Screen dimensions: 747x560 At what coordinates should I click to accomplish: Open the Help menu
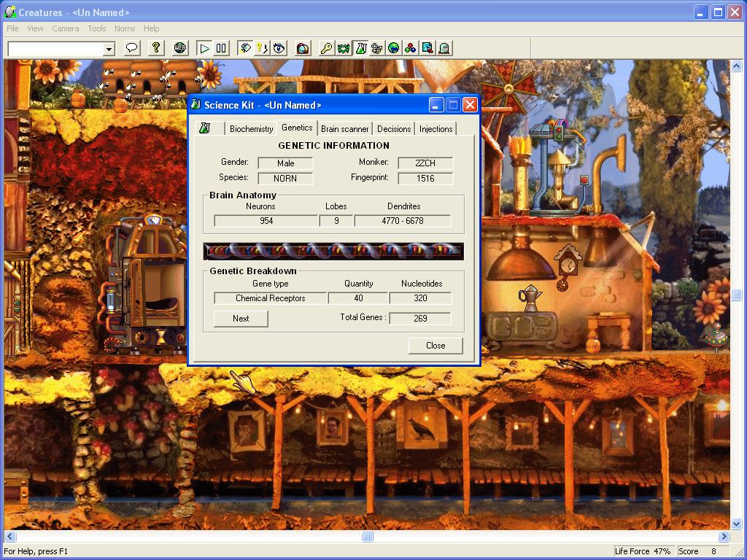pyautogui.click(x=152, y=28)
